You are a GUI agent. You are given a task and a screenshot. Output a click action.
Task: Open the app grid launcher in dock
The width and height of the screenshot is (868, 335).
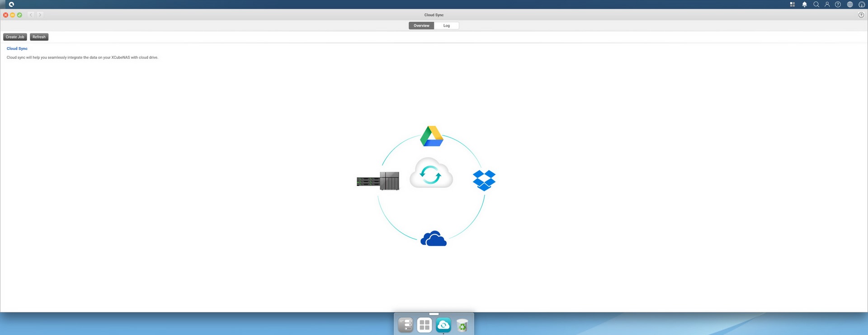pos(425,325)
